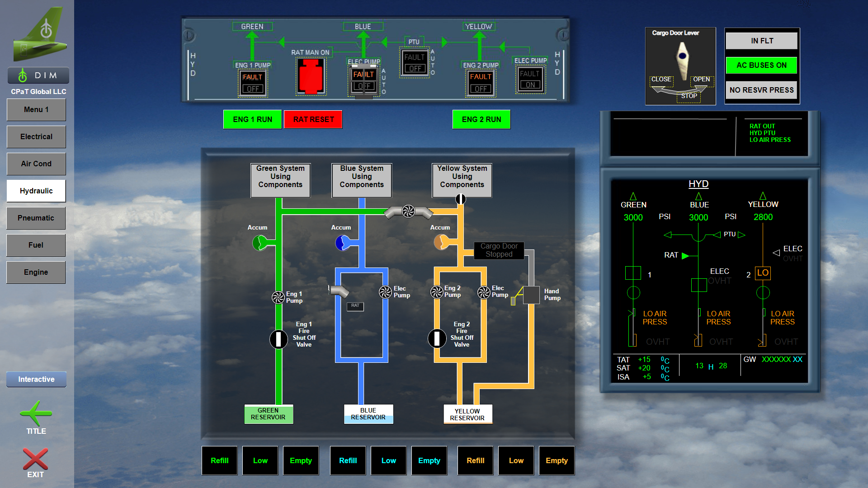
Task: Move the Cargo Door Lever toward OPEN
Action: (x=701, y=79)
